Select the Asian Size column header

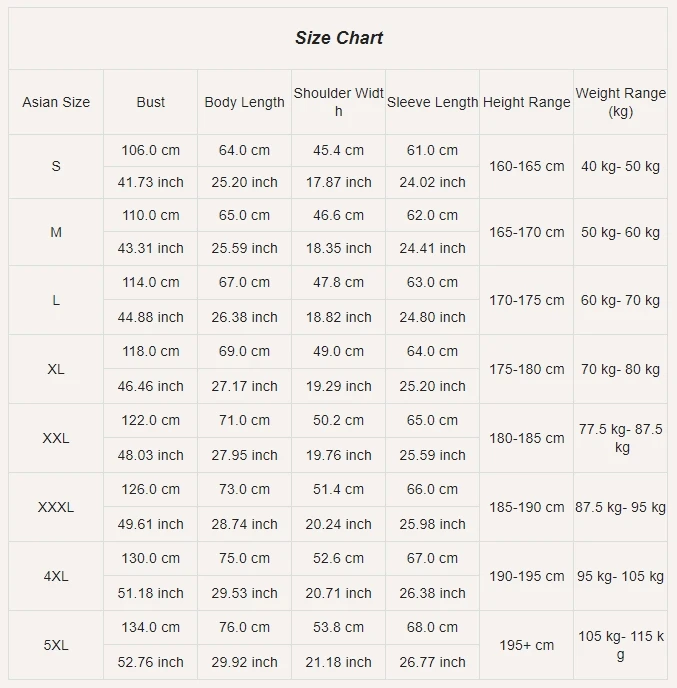coord(56,102)
